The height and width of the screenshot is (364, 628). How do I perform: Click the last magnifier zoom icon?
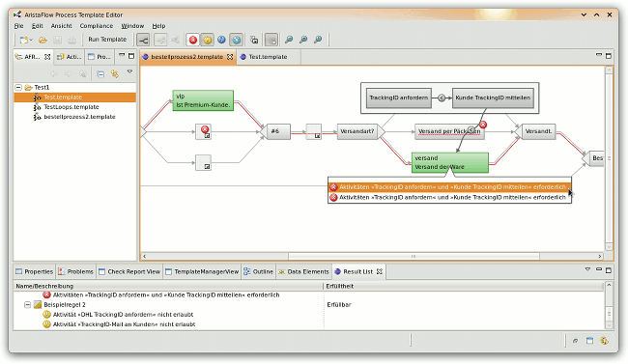click(318, 40)
